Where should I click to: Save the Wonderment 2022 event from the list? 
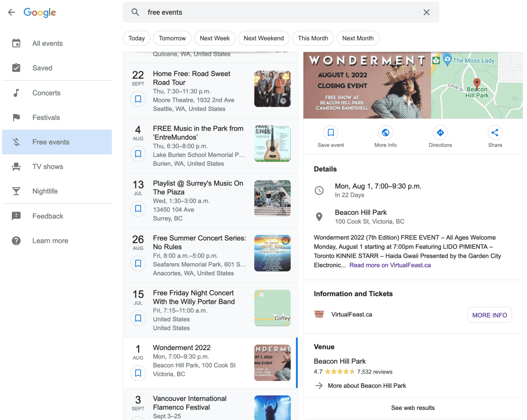pyautogui.click(x=138, y=373)
